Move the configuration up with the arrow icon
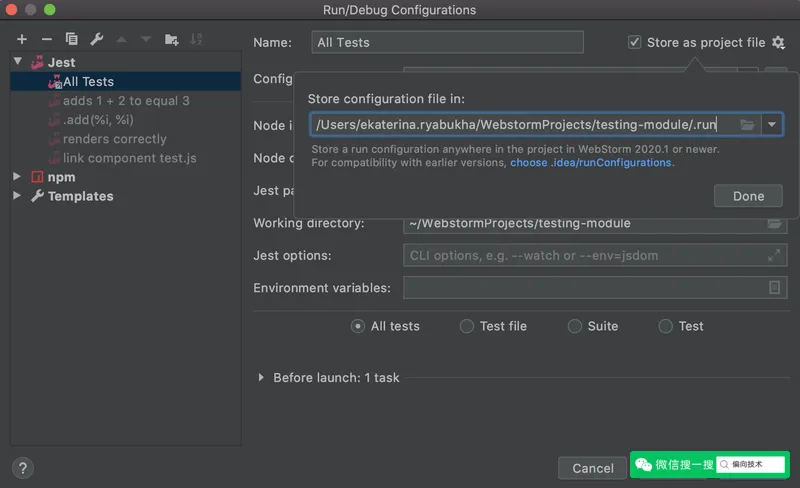 [x=121, y=39]
